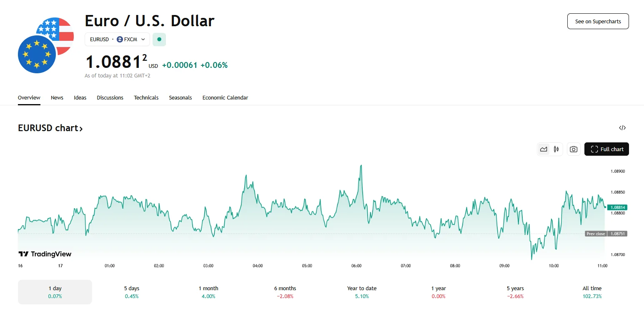The image size is (644, 311).
Task: Switch to candlestick chart icon
Action: [556, 149]
